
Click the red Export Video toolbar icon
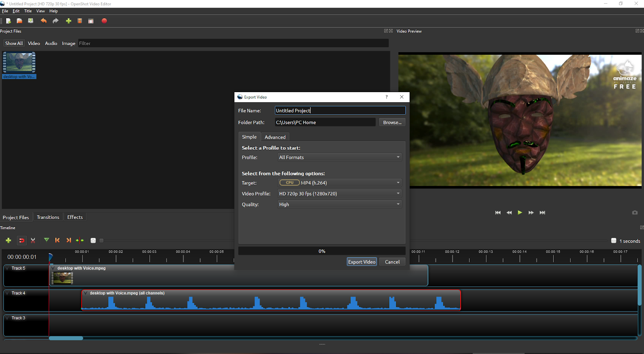[104, 21]
